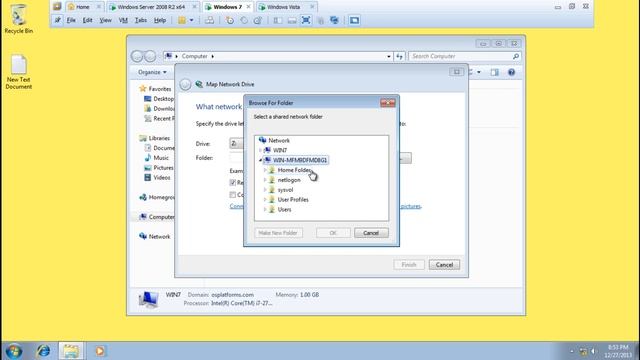The width and height of the screenshot is (640, 360).
Task: Click the Explorer help icon
Action: tap(511, 72)
